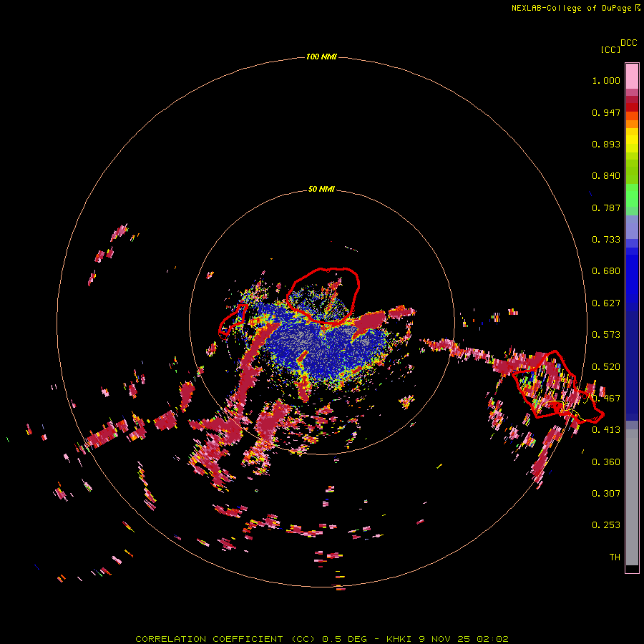Select the 0.573 scale value
The height and width of the screenshot is (644, 644).
click(606, 335)
